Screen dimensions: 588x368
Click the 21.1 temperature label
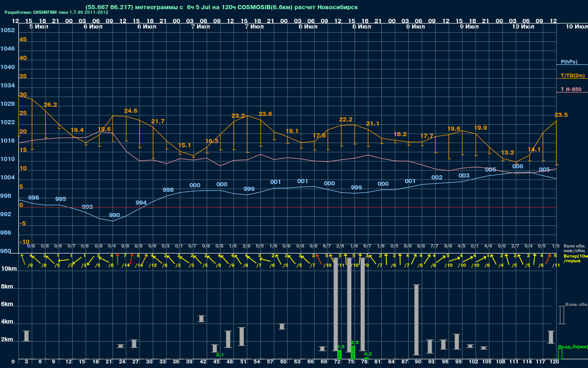tap(373, 124)
